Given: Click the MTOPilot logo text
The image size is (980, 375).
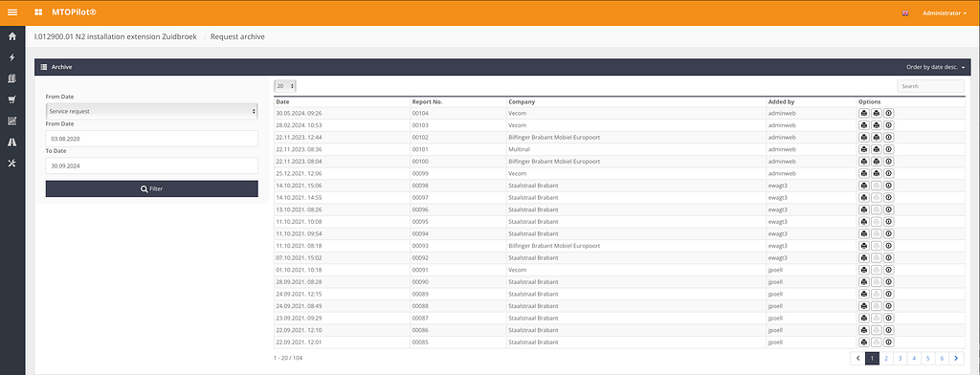Looking at the screenshot, I should click(x=75, y=12).
